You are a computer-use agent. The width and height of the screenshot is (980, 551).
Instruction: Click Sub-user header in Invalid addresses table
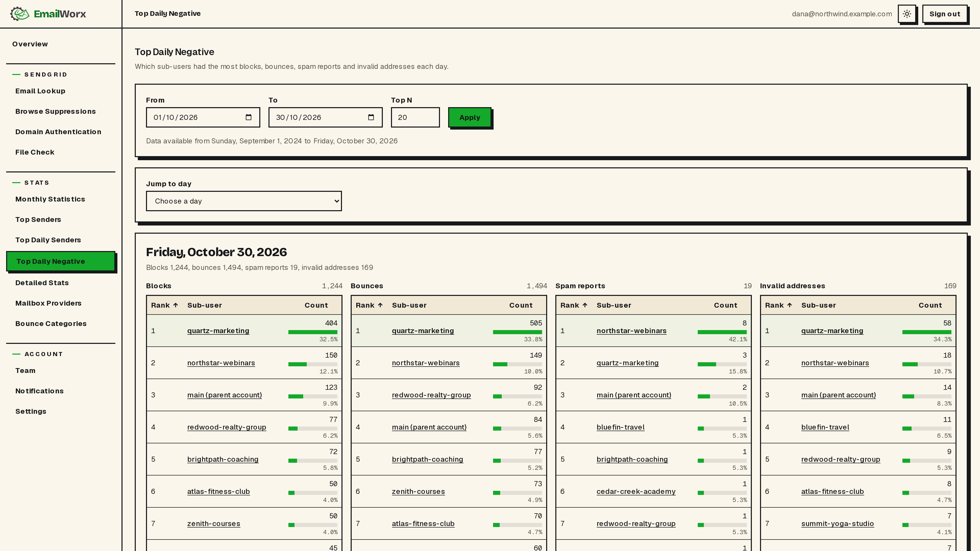[x=819, y=305]
